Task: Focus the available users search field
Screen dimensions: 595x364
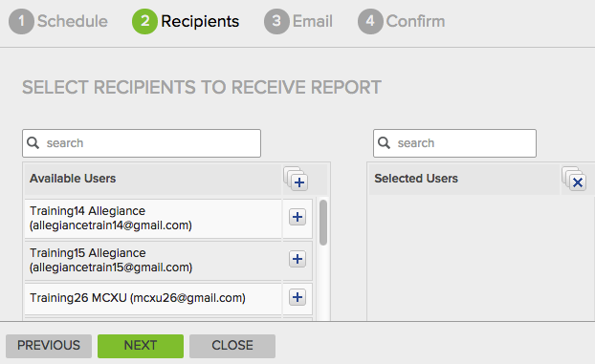Action: 142,143
